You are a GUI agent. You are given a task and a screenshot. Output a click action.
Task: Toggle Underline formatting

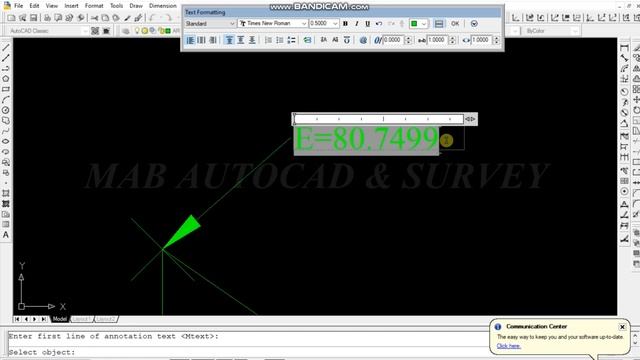pos(367,24)
